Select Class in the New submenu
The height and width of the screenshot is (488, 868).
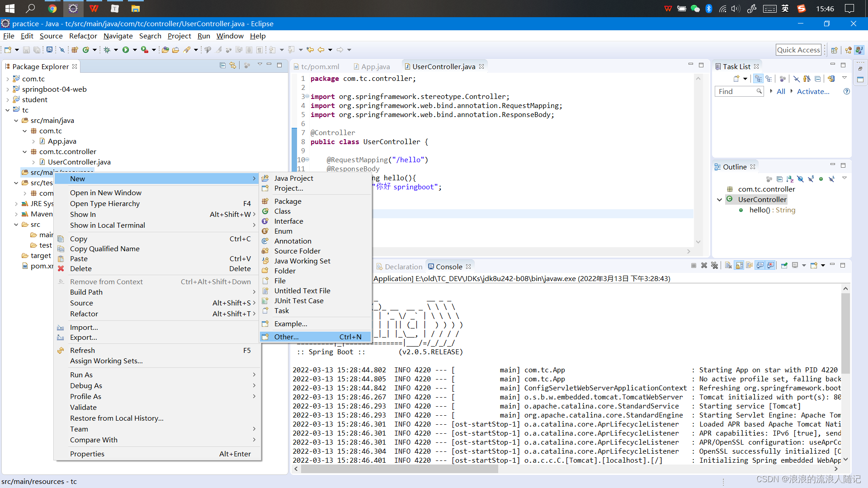[x=316, y=211]
